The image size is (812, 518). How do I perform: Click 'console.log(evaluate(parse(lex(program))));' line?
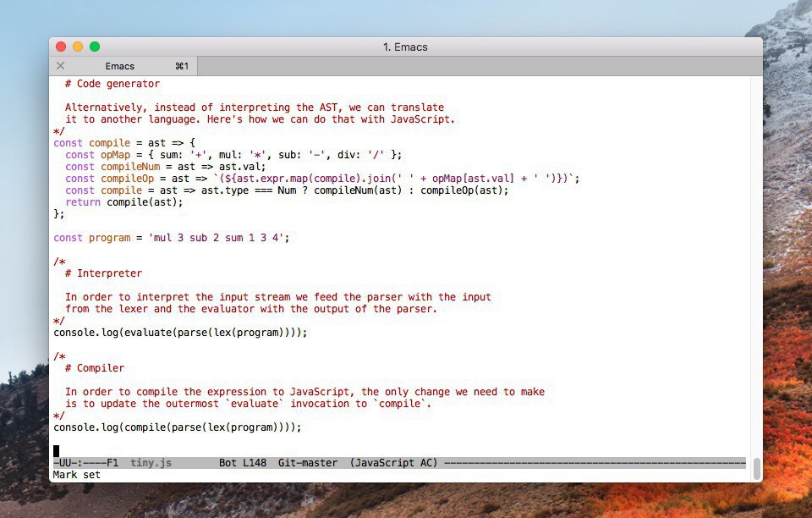(180, 333)
